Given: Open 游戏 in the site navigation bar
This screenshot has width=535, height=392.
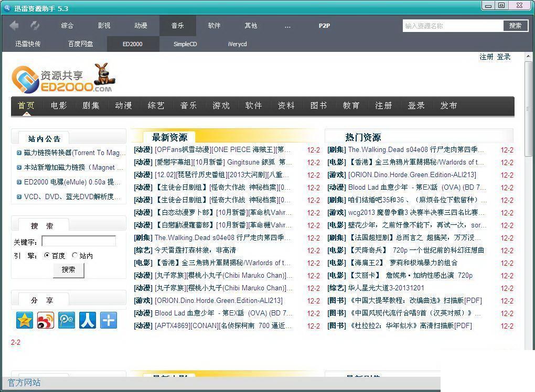Looking at the screenshot, I should coord(221,106).
